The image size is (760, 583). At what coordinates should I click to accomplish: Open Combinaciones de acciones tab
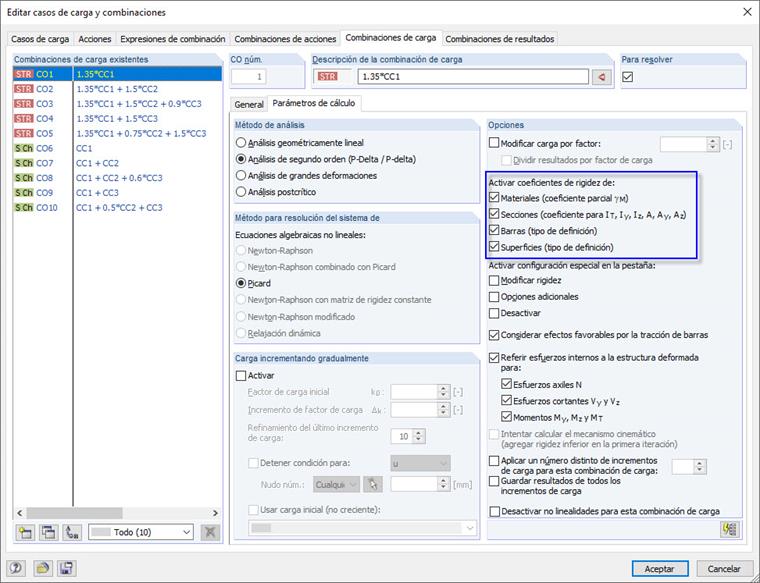tap(285, 39)
